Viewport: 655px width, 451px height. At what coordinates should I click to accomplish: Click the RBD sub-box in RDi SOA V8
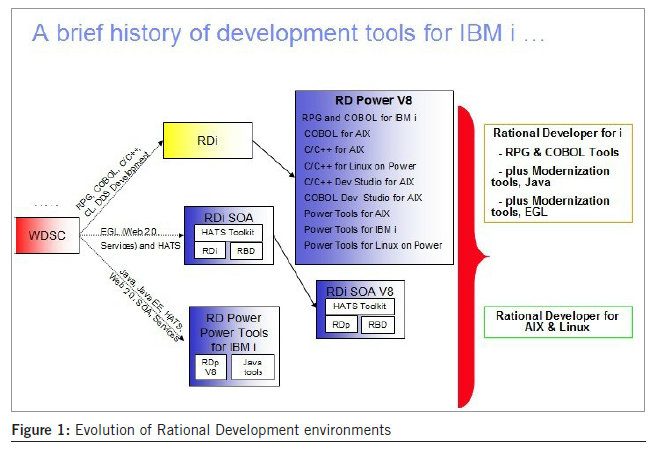(x=378, y=324)
